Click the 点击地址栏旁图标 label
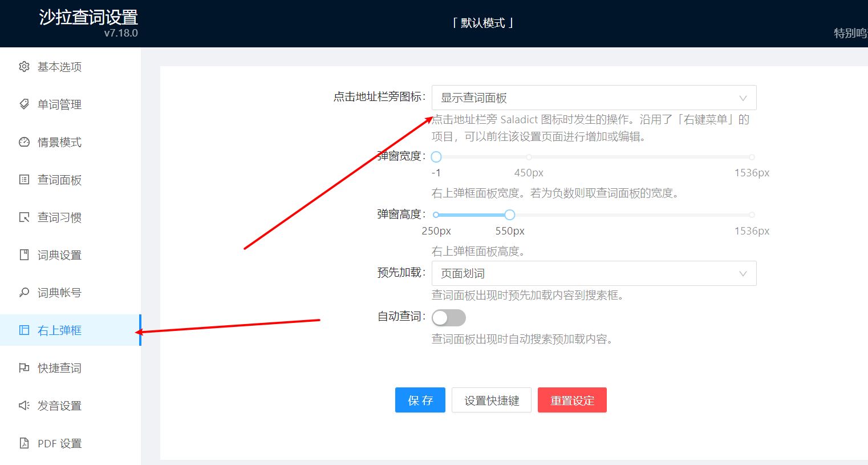Screen dimensions: 868x465 point(379,96)
